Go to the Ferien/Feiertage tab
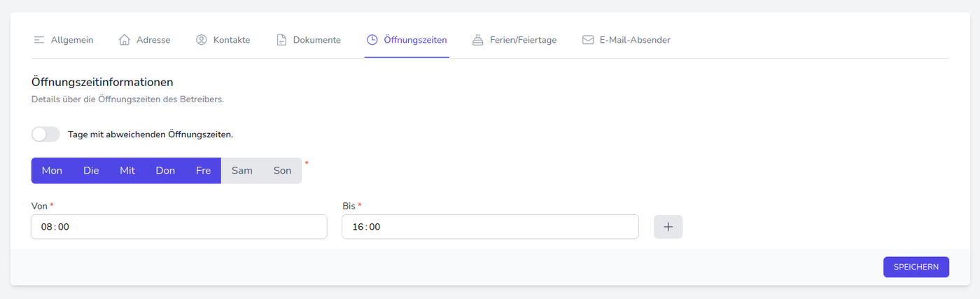Viewport: 980px width, 299px height. point(523,40)
